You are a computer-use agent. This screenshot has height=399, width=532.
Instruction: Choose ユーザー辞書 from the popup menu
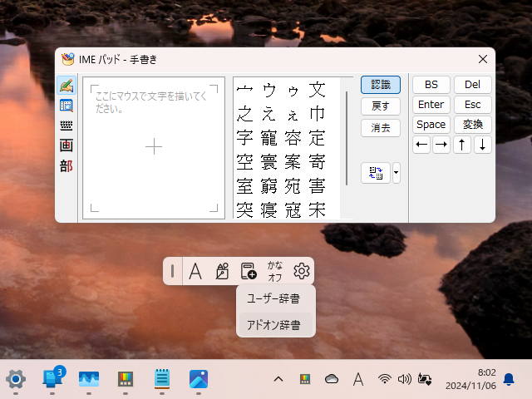click(x=275, y=298)
